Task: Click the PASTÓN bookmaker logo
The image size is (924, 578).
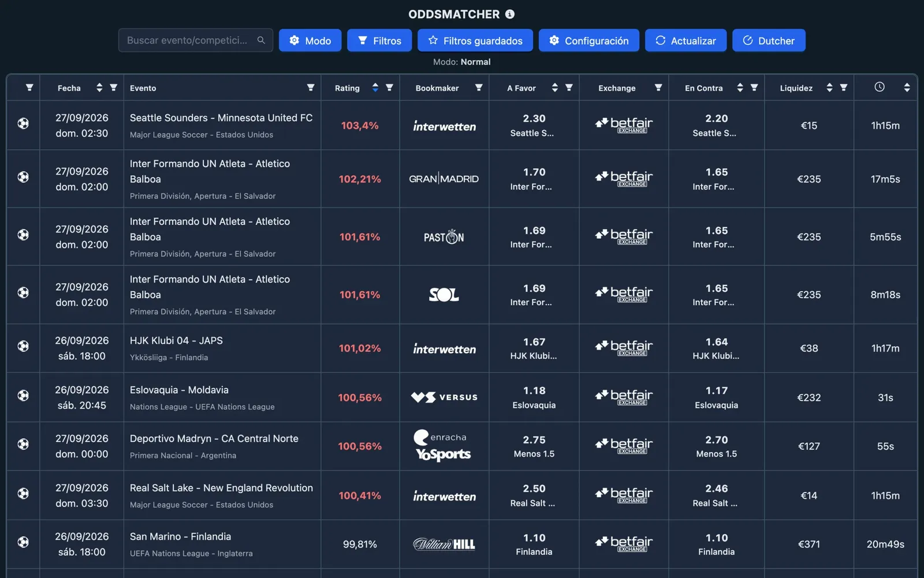Action: 444,236
